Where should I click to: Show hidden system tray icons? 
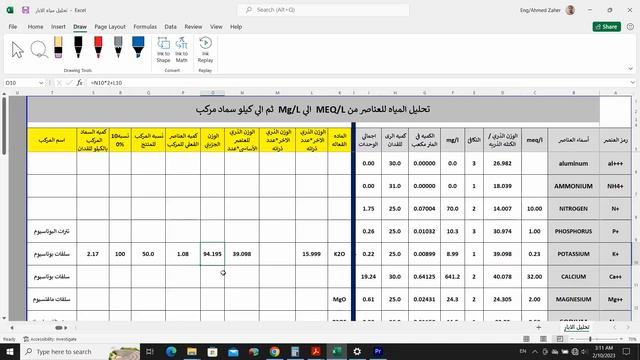pos(534,351)
